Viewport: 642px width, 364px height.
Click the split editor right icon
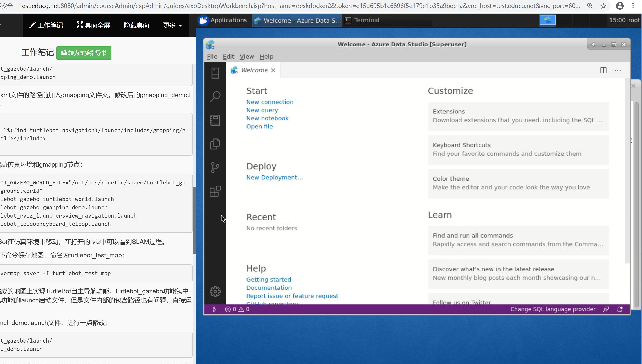click(603, 70)
